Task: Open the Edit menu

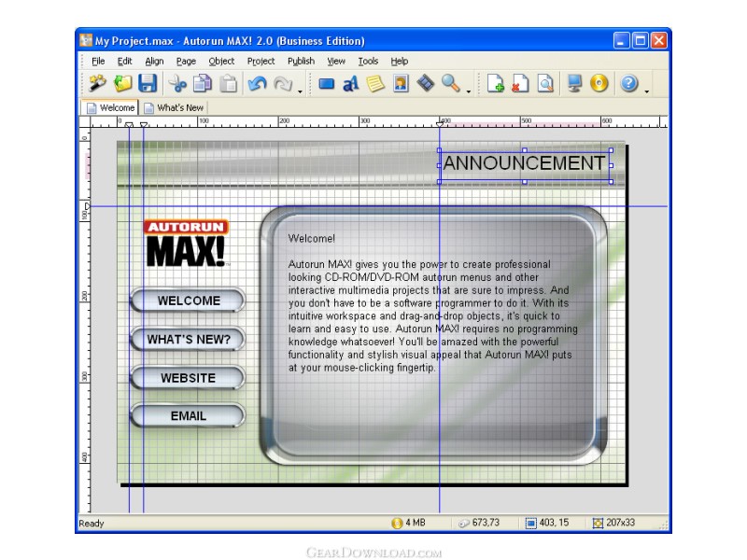Action: click(x=125, y=62)
